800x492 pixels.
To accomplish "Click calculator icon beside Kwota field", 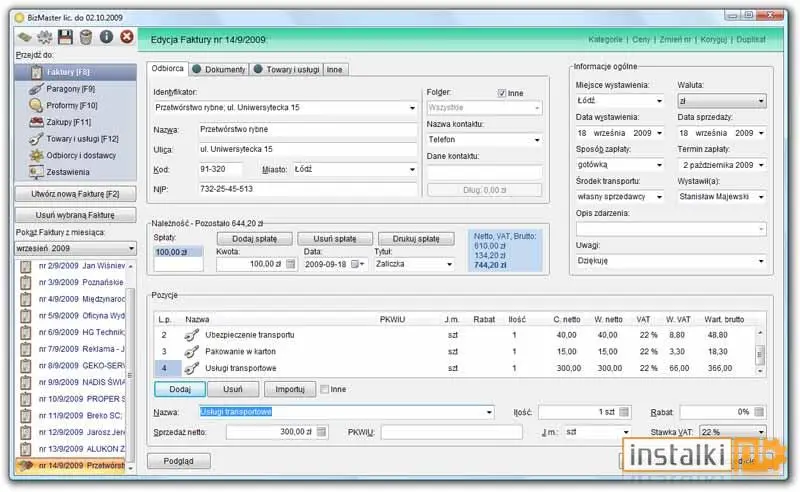I will tap(290, 264).
